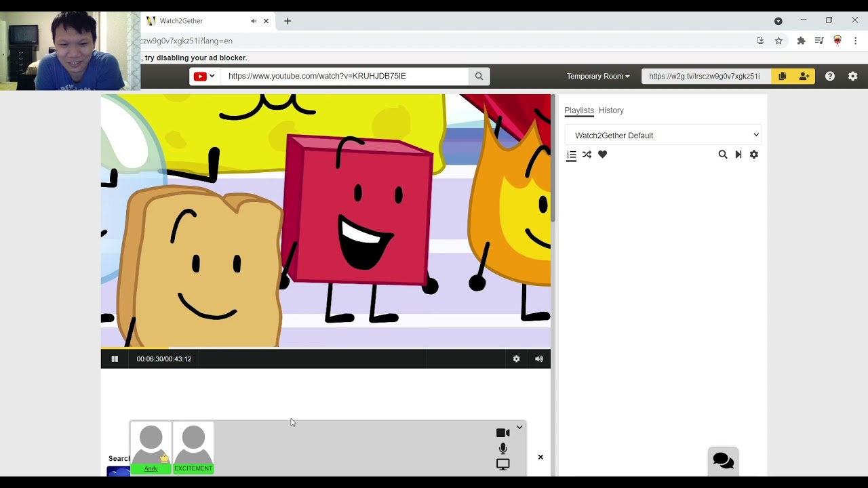868x488 pixels.
Task: Open video player settings gear
Action: [x=516, y=359]
